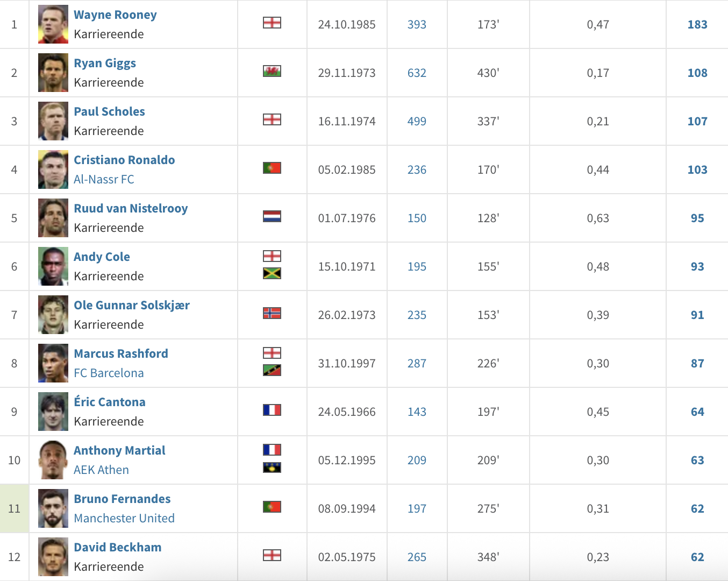Click Andy Cole's Jamaica flag icon
728x581 pixels.
272,273
